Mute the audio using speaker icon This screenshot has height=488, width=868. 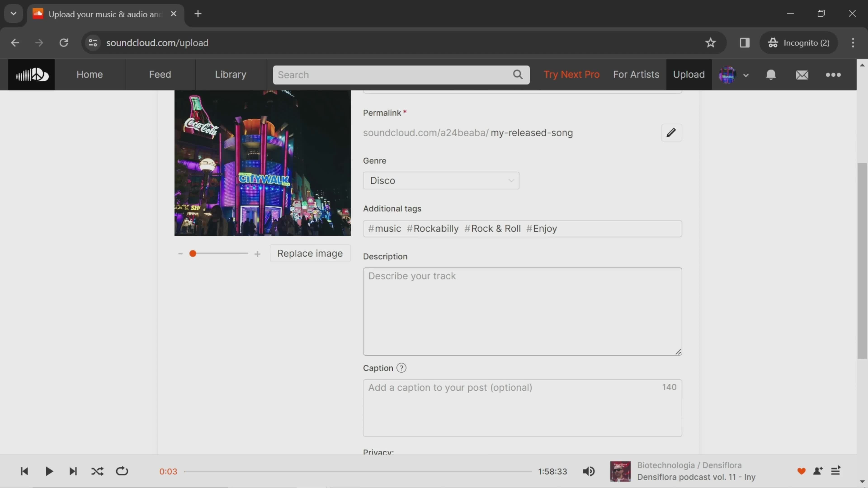point(589,471)
